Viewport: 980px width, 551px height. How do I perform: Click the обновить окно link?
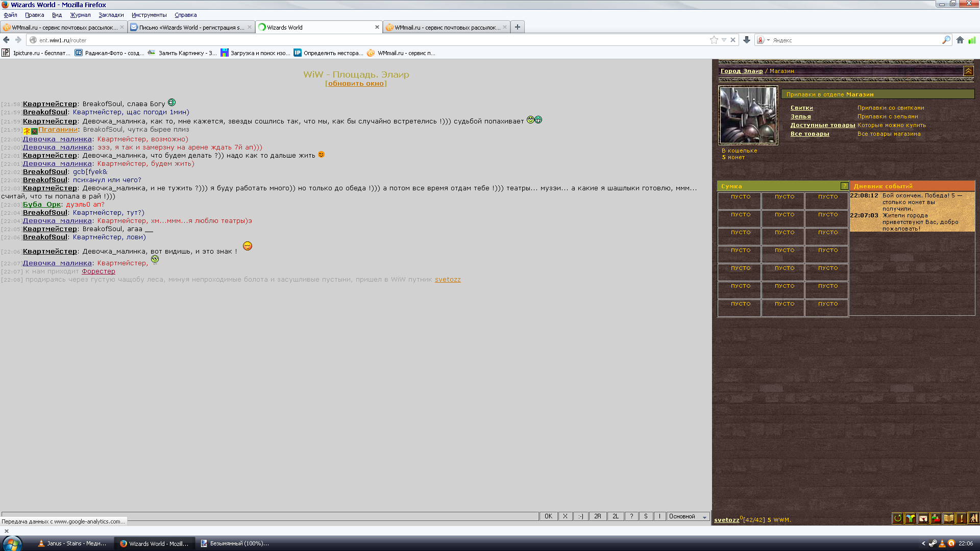[356, 84]
